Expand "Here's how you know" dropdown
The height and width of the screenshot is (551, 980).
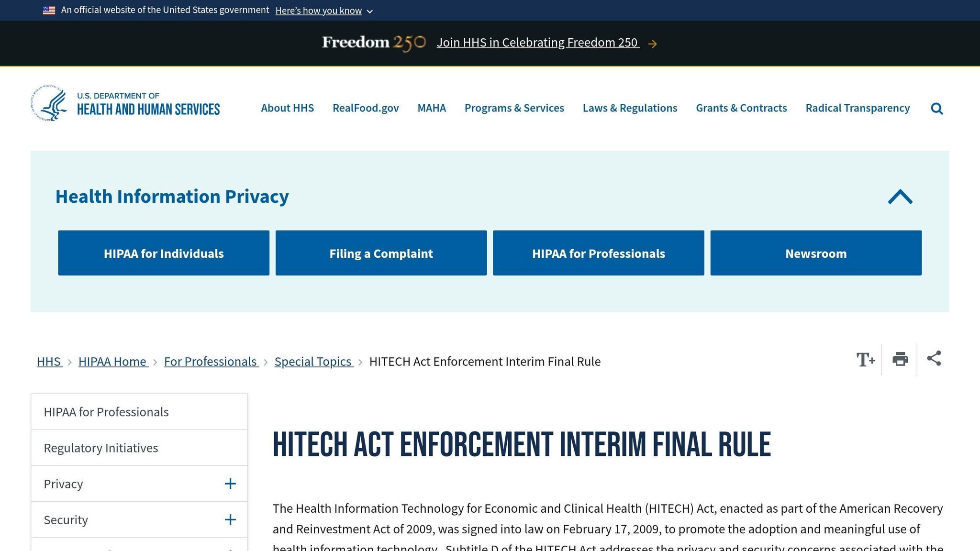click(324, 11)
